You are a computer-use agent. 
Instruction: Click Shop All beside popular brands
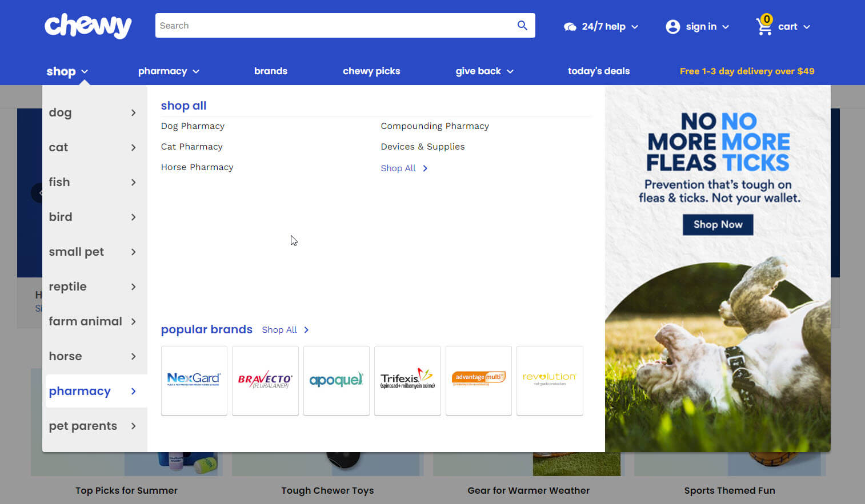tap(279, 330)
